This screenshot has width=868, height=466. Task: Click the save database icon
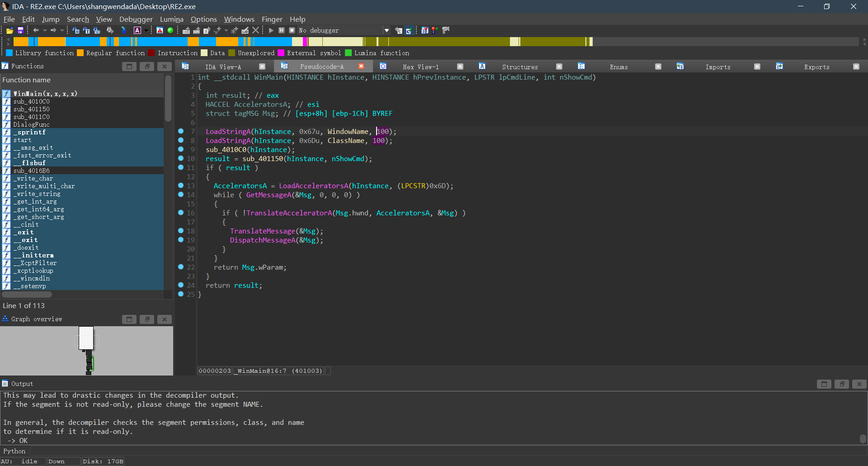click(20, 30)
